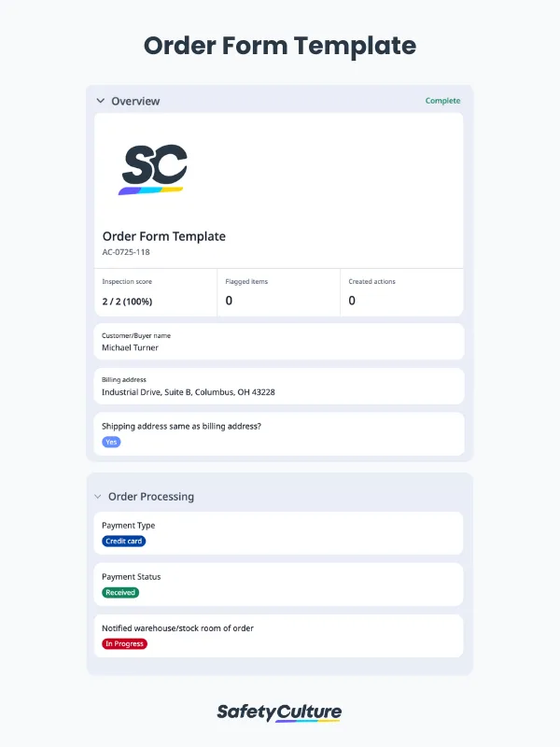Screen dimensions: 560x747
Task: Collapse the Overview section
Action: [100, 100]
